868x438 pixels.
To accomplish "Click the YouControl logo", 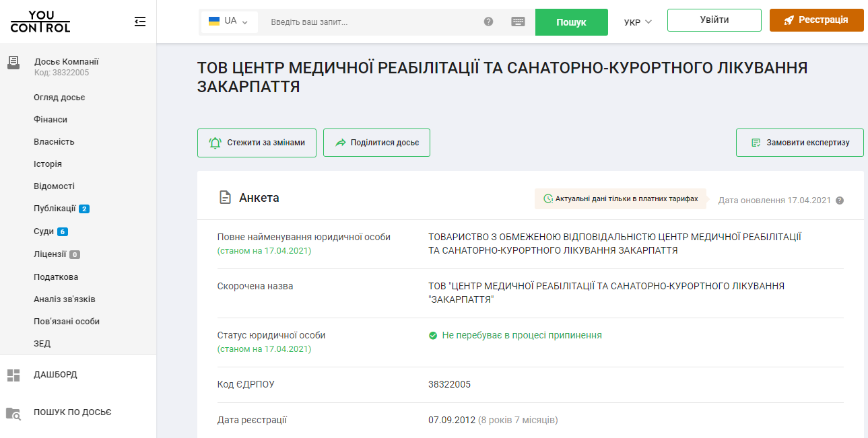I will (x=40, y=22).
